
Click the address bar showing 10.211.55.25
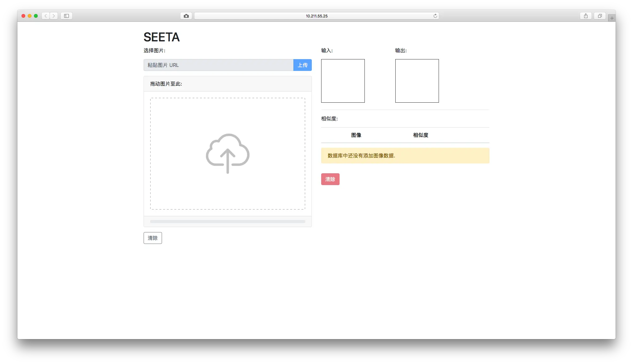coord(316,16)
